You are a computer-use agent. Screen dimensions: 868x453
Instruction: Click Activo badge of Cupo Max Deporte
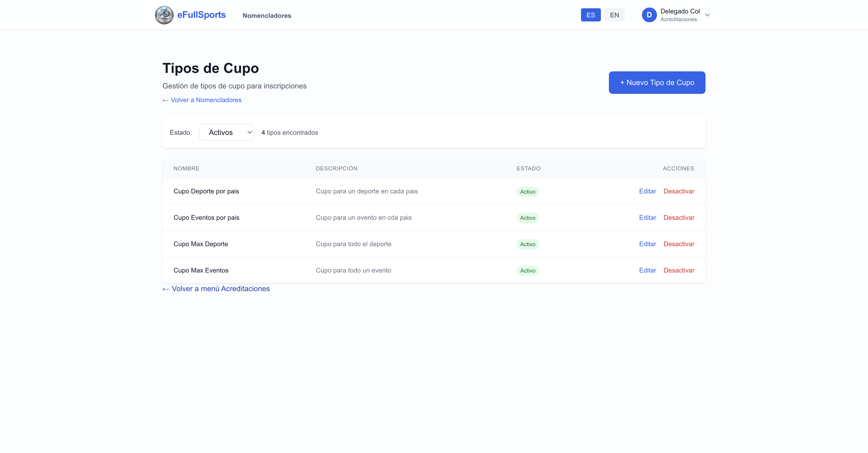(x=527, y=244)
